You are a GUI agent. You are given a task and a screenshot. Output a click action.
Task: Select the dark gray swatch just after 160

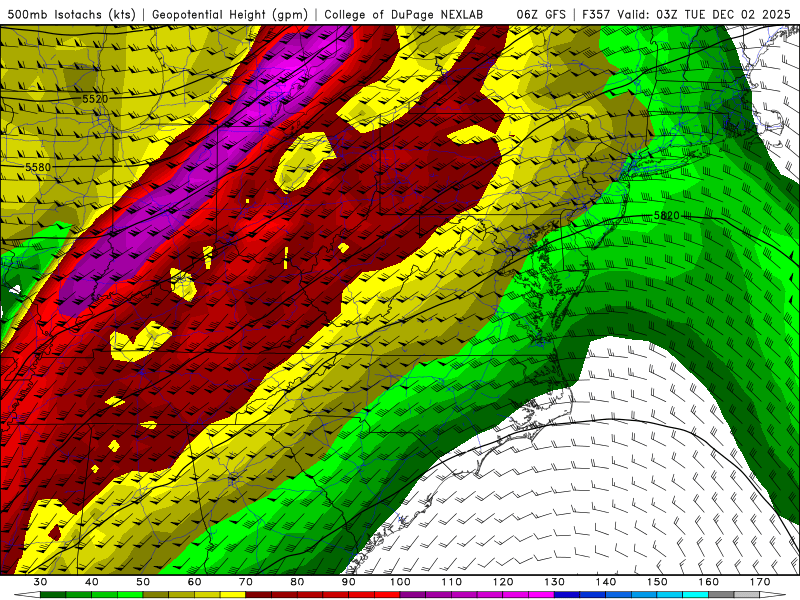(x=721, y=595)
